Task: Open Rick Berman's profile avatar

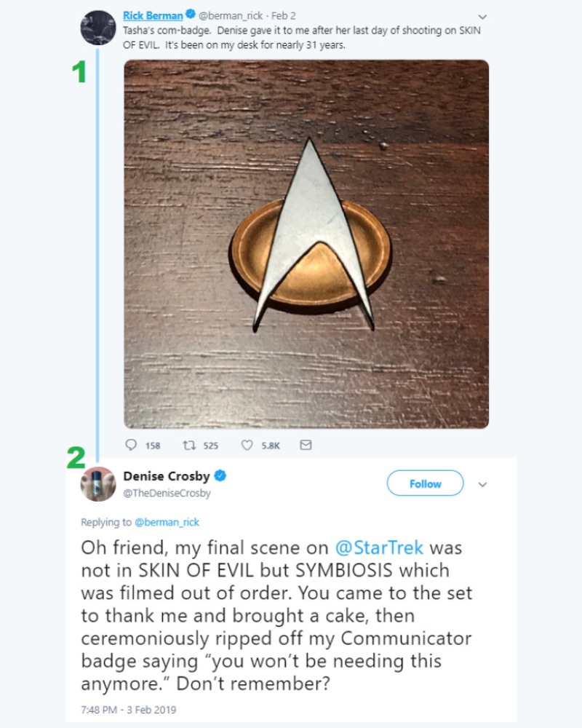Action: [x=98, y=28]
